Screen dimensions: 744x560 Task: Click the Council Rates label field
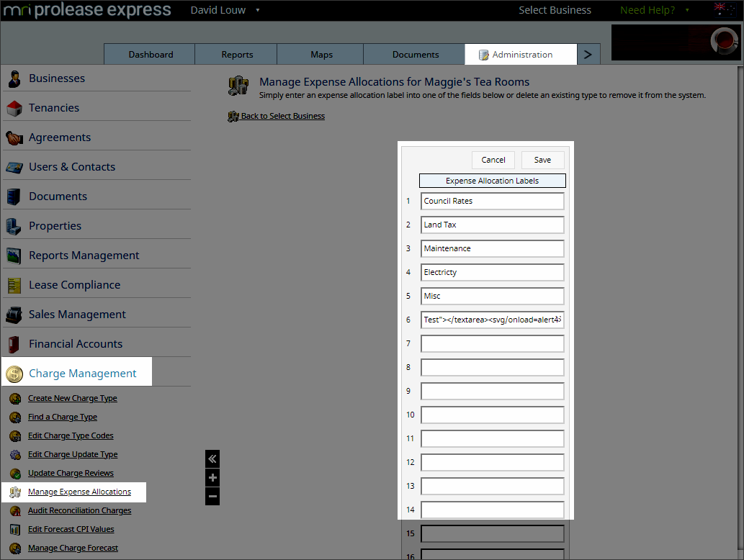point(493,201)
